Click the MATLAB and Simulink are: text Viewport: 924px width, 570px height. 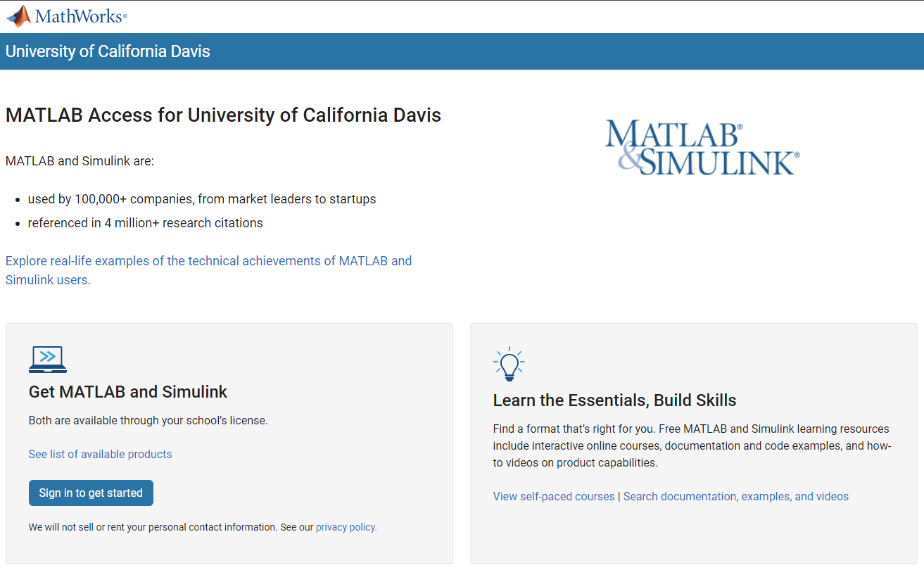tap(80, 161)
